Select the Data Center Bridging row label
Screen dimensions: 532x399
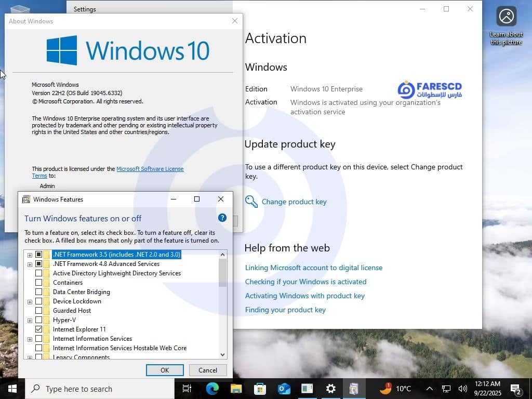coord(82,292)
